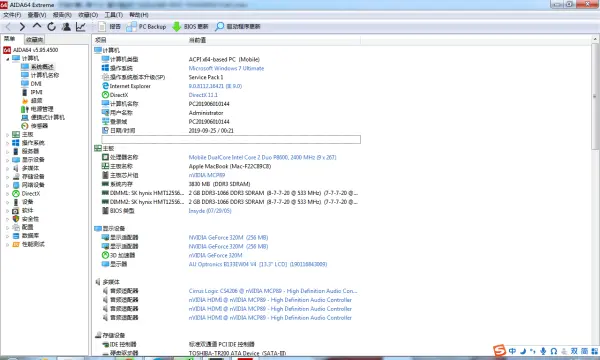Open Intel Core 2 Duo P8600 processor link
This screenshot has height=360, width=600.
pyautogui.click(x=262, y=157)
